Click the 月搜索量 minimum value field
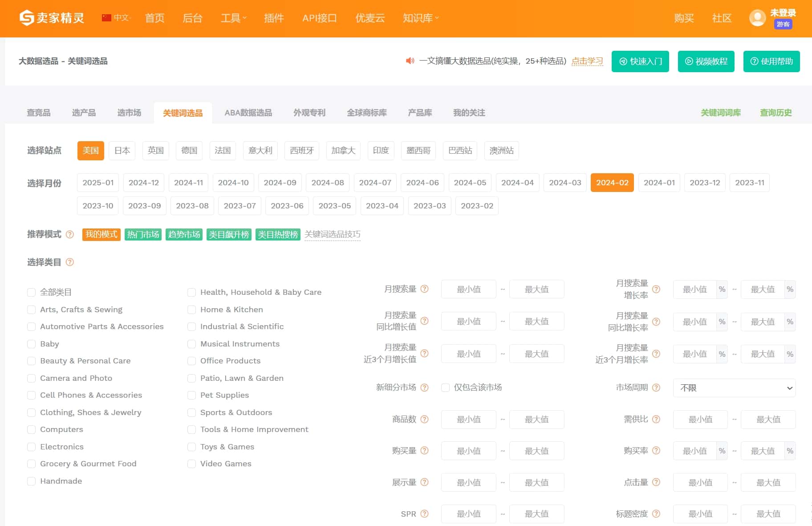The image size is (812, 526). tap(468, 290)
